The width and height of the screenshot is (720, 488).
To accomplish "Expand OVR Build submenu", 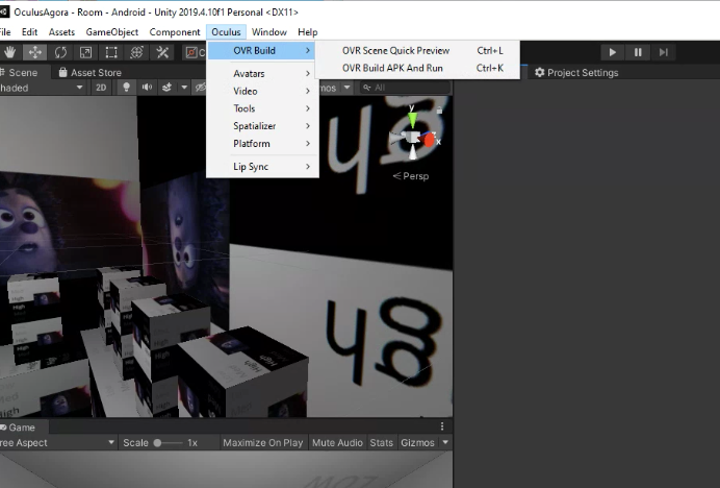I will pyautogui.click(x=262, y=50).
